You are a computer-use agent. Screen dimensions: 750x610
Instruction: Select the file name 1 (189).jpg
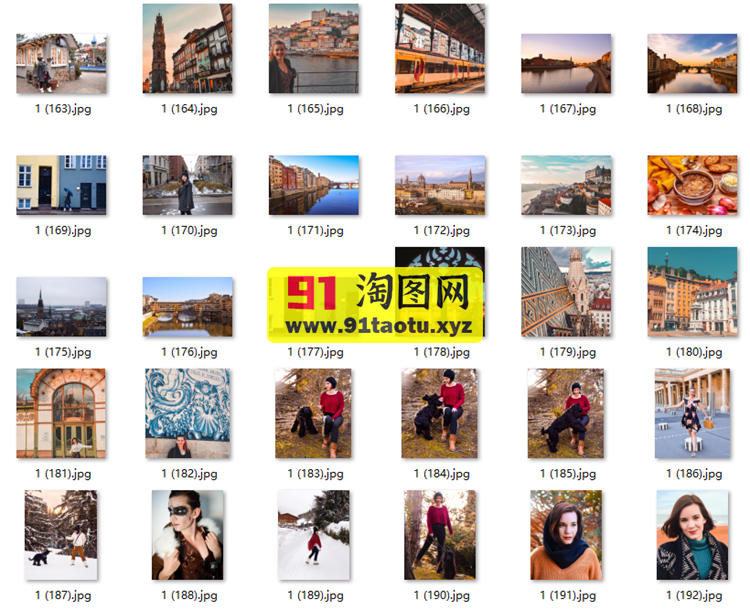(316, 595)
